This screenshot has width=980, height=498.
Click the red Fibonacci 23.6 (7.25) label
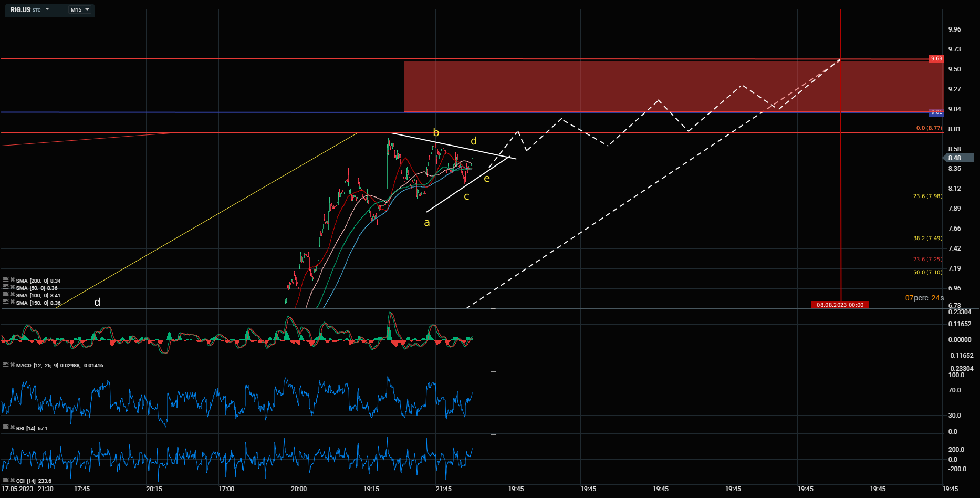point(928,260)
